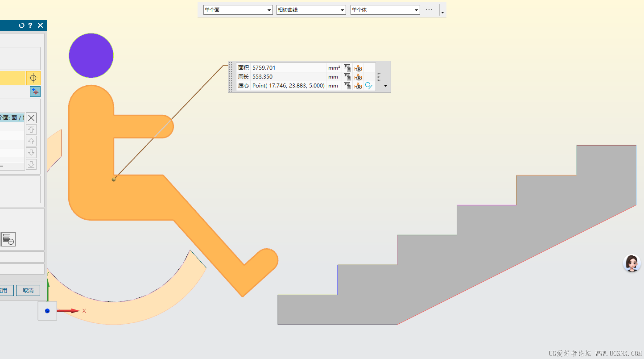Viewport: 644px width, 359px height.
Task: Click the blue point icon in 质心 row
Action: pyautogui.click(x=369, y=86)
